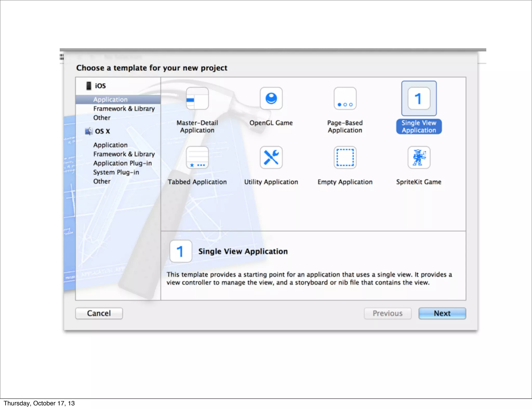Click the Cancel button
This screenshot has width=532, height=409.
click(x=99, y=313)
